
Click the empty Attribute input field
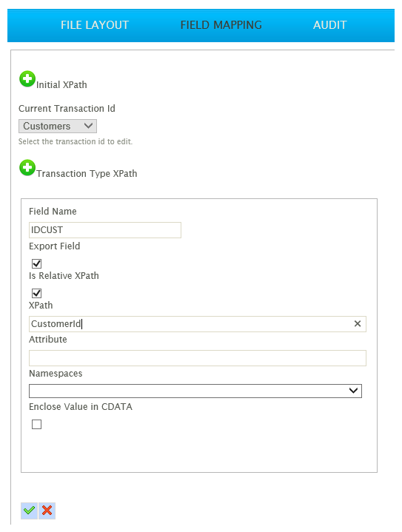pos(198,358)
